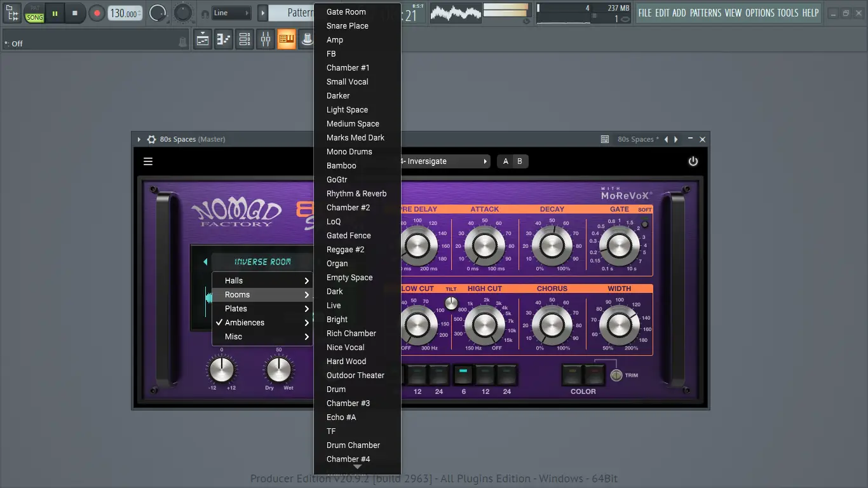Image resolution: width=868 pixels, height=488 pixels.
Task: Expand the Misc submenu
Action: pos(262,337)
